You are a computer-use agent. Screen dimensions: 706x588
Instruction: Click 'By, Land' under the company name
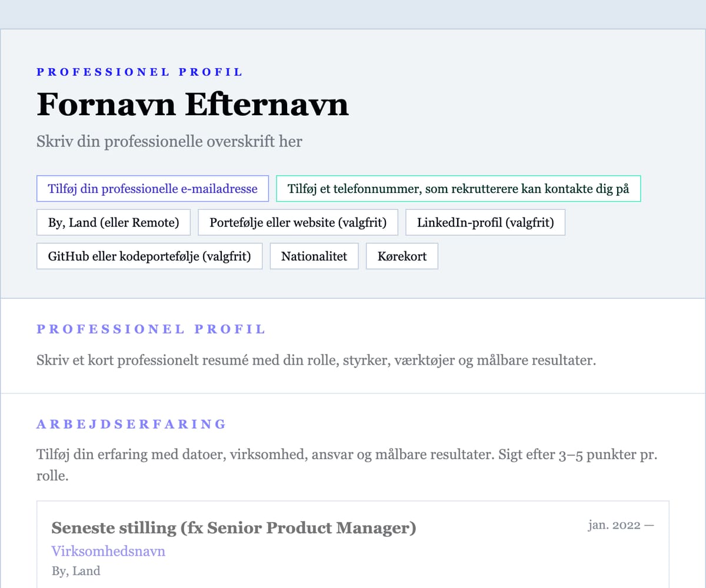(x=76, y=571)
